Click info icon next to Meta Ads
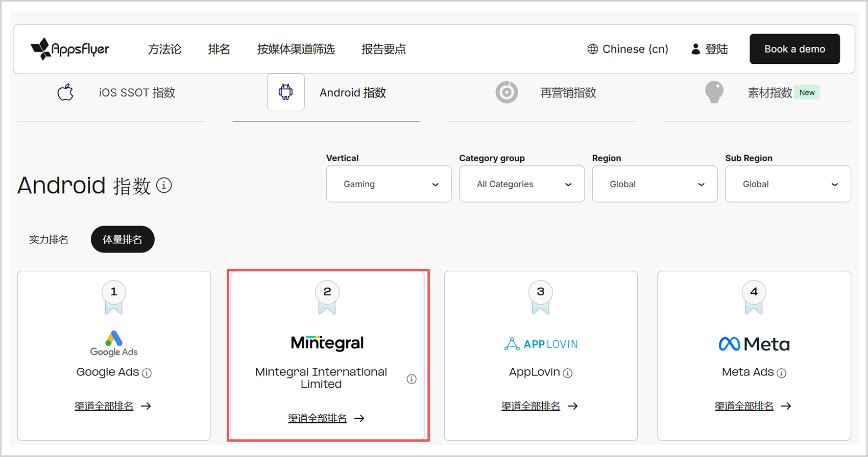Screen dimensions: 868x457 tap(781, 373)
